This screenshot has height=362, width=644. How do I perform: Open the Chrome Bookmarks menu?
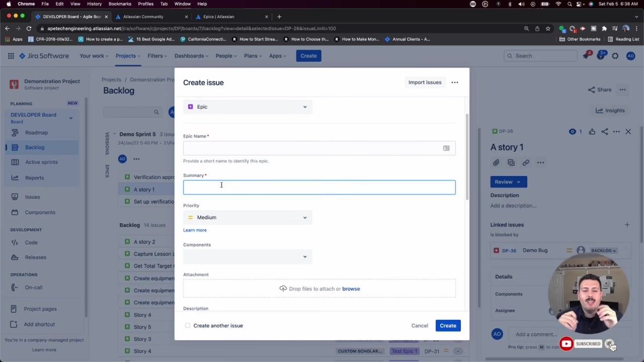click(120, 4)
